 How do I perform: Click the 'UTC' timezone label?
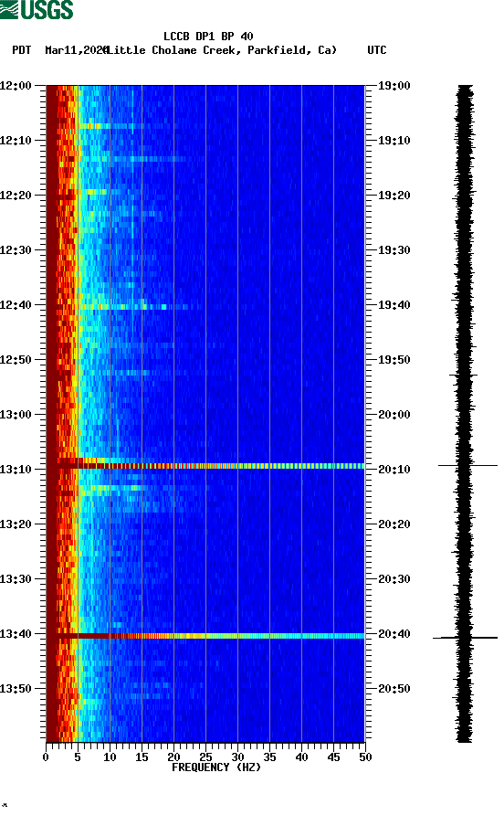(377, 50)
